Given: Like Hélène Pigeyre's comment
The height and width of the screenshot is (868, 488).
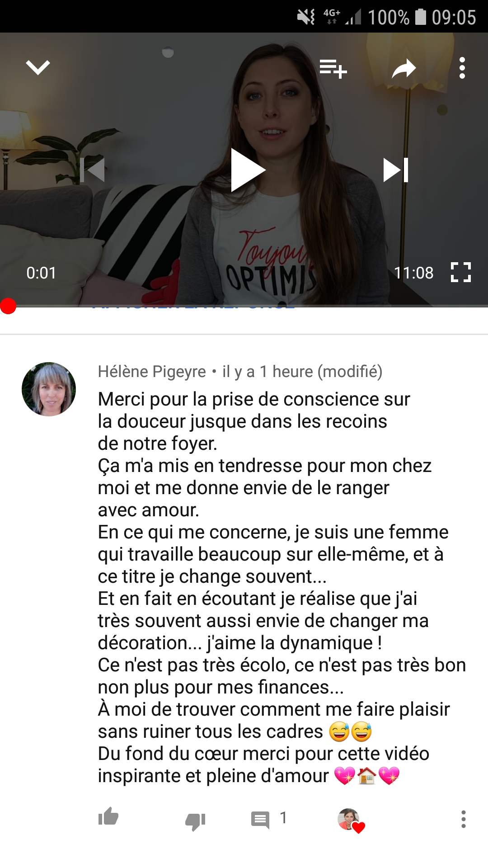Looking at the screenshot, I should tap(108, 816).
